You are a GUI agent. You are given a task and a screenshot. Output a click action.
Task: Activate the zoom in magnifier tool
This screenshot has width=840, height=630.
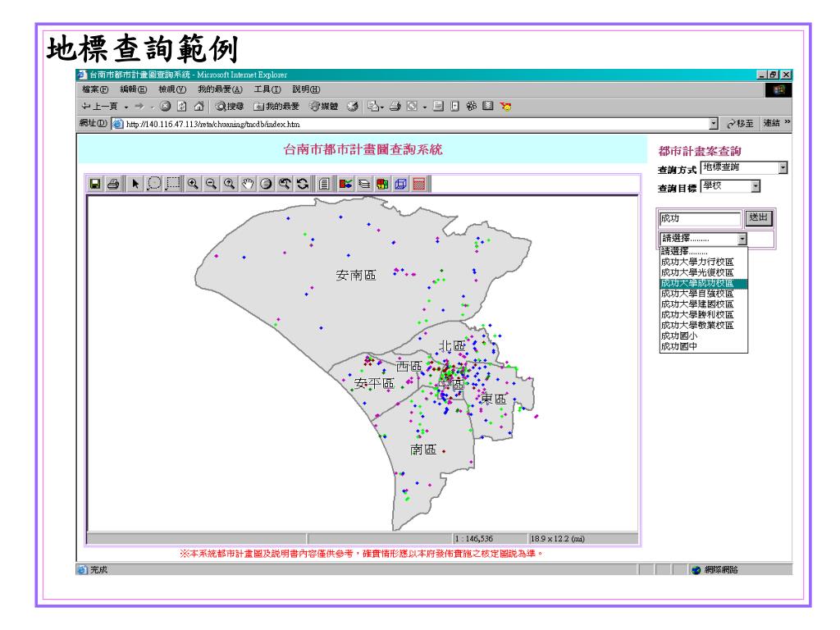click(x=193, y=185)
